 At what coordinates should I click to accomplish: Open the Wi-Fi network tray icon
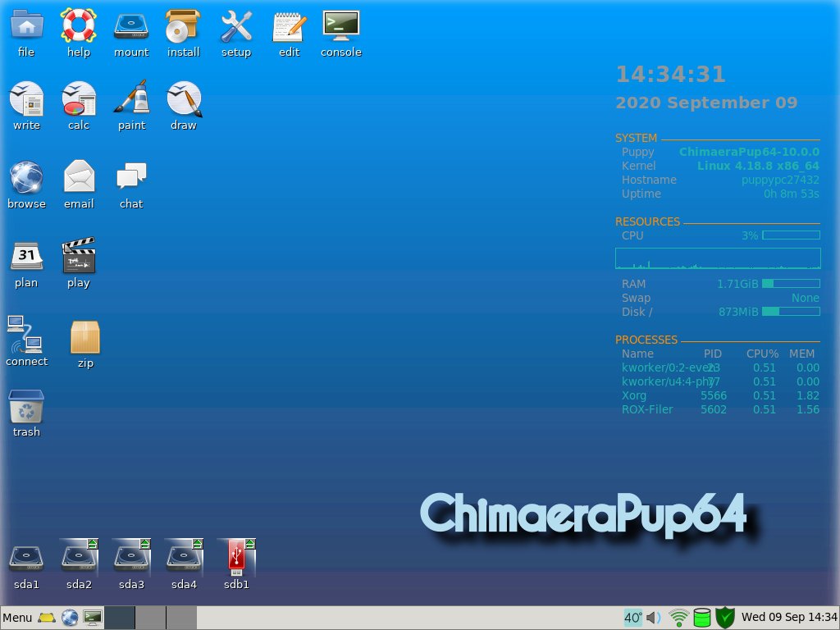[678, 618]
